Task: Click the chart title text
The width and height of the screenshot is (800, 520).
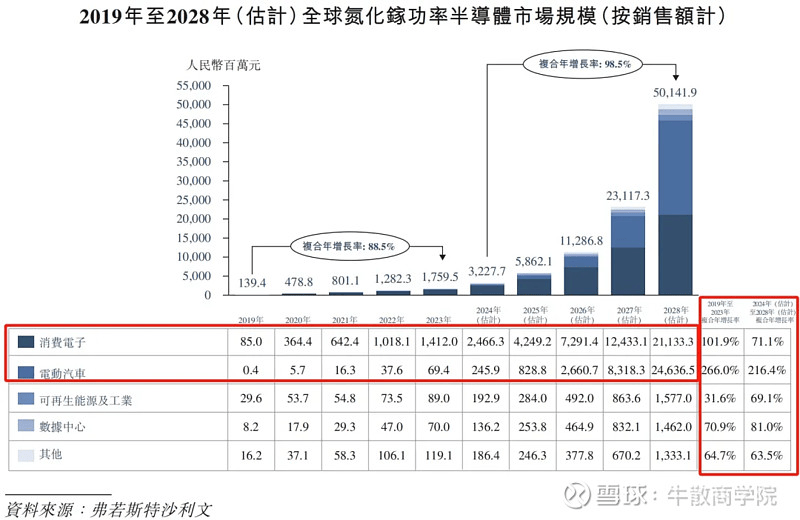Action: click(x=402, y=16)
